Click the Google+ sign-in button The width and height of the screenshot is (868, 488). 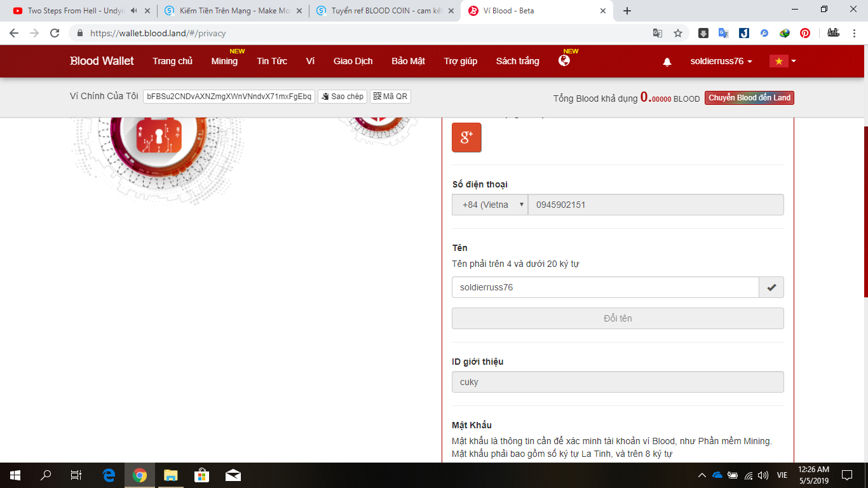(466, 137)
